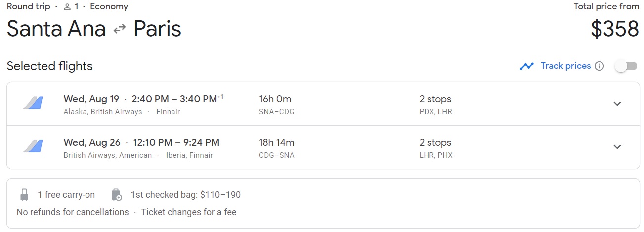The height and width of the screenshot is (232, 644).
Task: Click the Track prices link
Action: [x=565, y=66]
